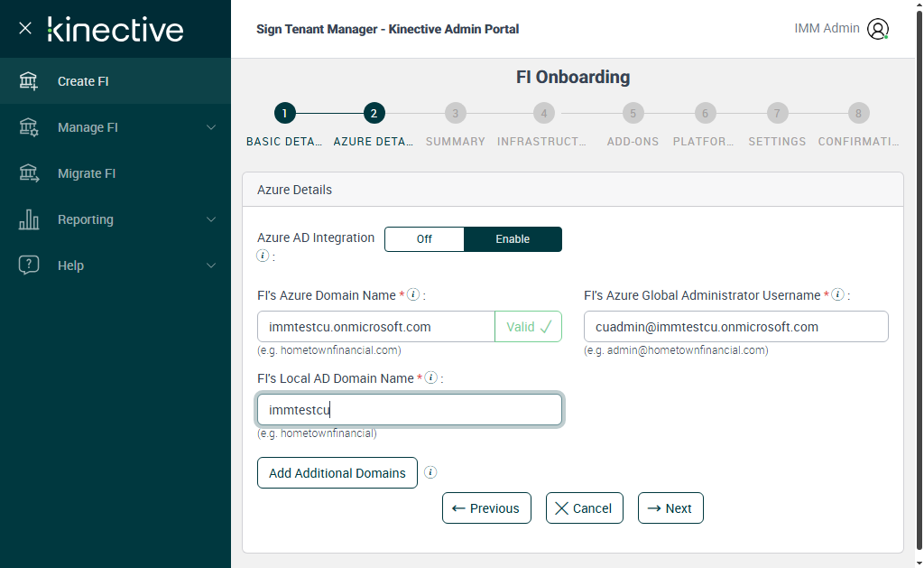Screen dimensions: 924x568
Task: Expand the Reporting menu chevron
Action: click(x=211, y=219)
